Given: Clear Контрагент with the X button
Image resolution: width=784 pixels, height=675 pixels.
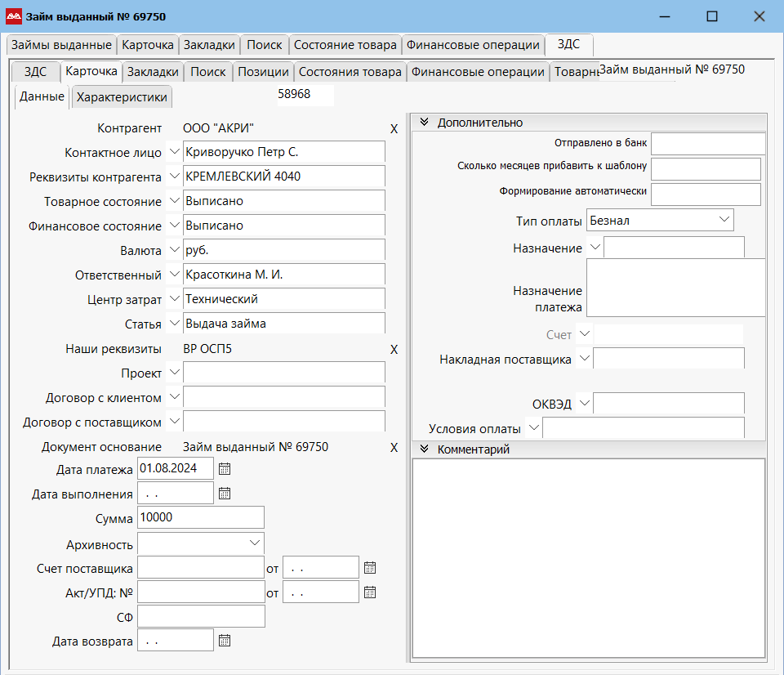Looking at the screenshot, I should point(394,129).
